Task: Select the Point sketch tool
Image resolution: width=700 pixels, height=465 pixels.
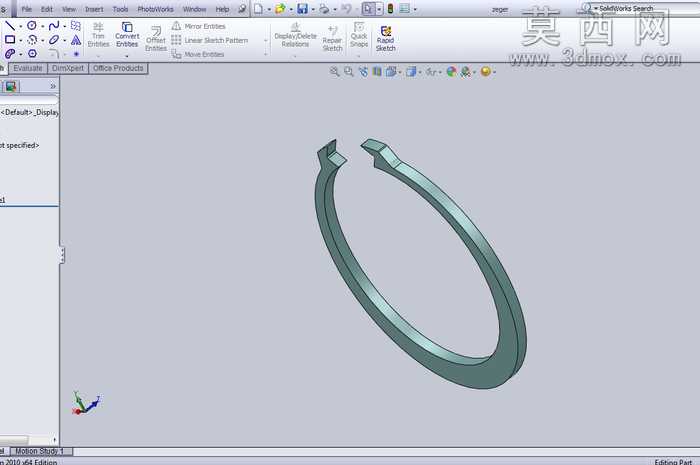Action: pyautogui.click(x=76, y=54)
